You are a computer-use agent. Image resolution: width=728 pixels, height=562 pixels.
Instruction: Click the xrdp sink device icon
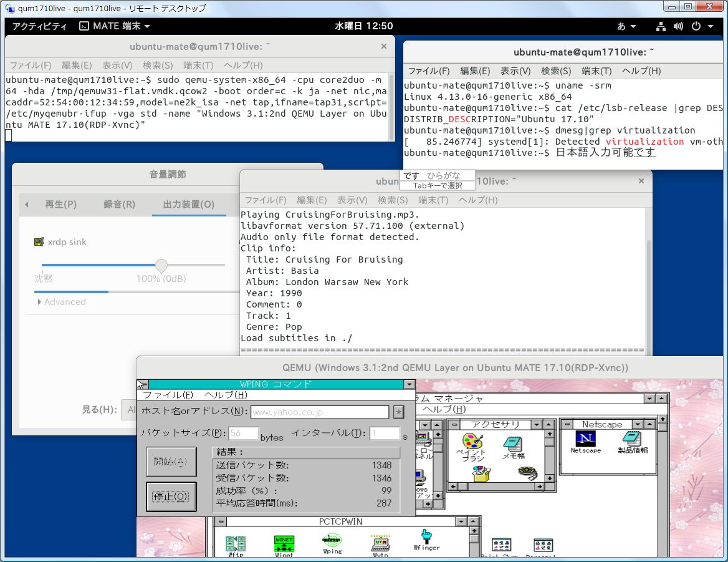(39, 242)
